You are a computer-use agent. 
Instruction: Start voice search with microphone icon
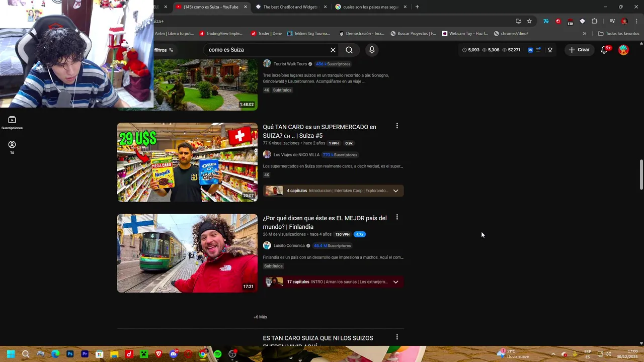tap(372, 50)
